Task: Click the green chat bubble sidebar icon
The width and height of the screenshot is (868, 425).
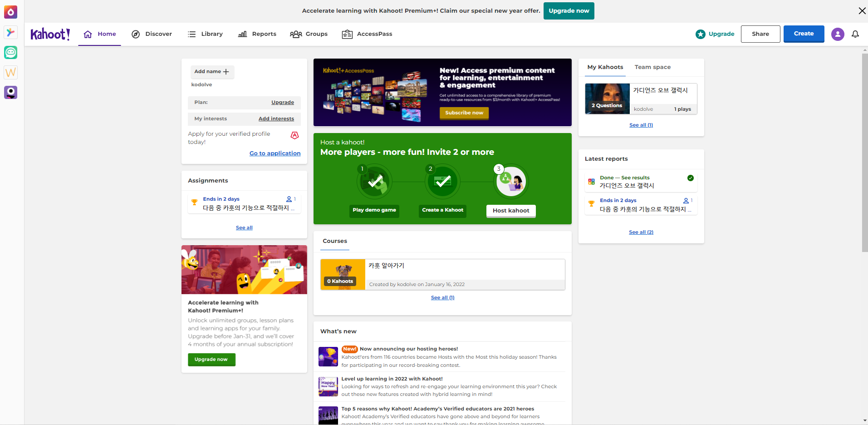Action: pos(11,52)
